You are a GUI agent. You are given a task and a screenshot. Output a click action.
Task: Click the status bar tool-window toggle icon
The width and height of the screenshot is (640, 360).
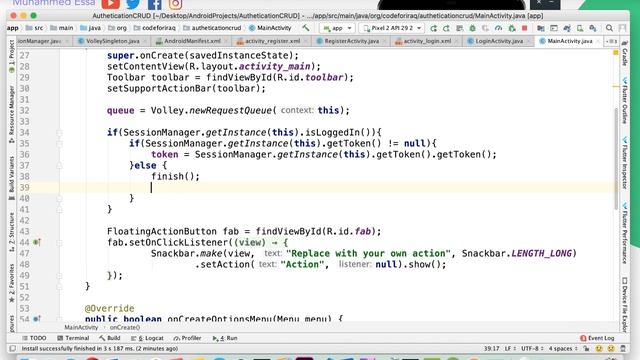pos(13,349)
